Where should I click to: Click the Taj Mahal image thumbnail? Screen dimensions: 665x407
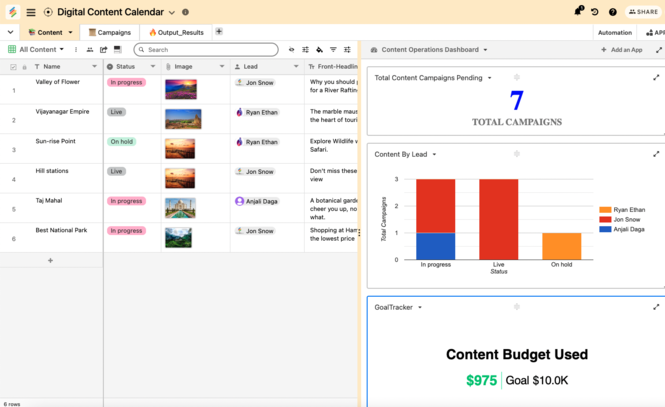click(180, 208)
